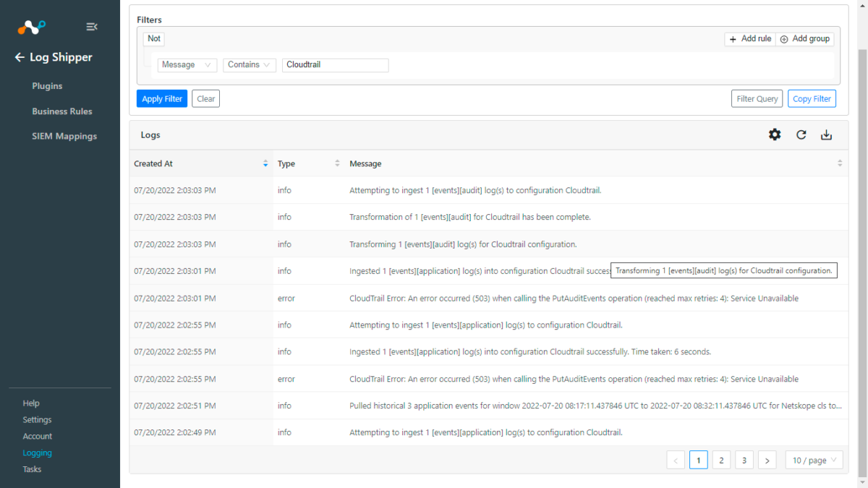Screen dimensions: 868x488
Task: Sort logs by Created At column
Action: pyautogui.click(x=265, y=163)
